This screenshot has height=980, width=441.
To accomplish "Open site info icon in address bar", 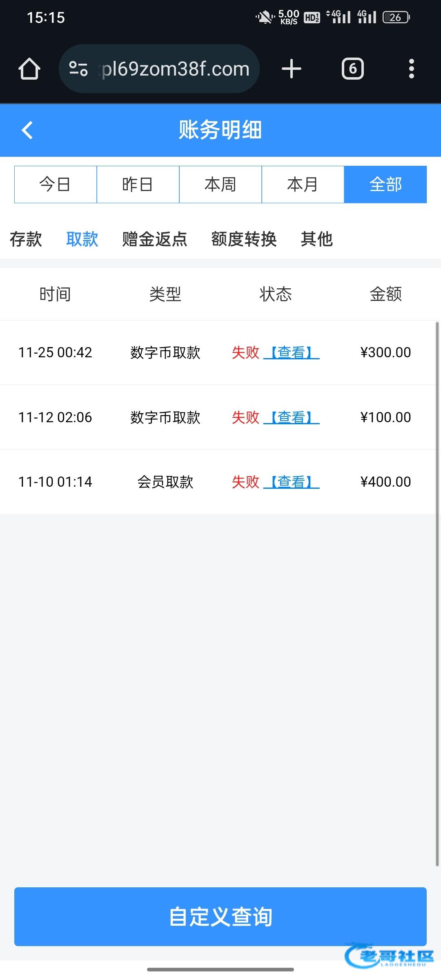I will click(x=78, y=69).
